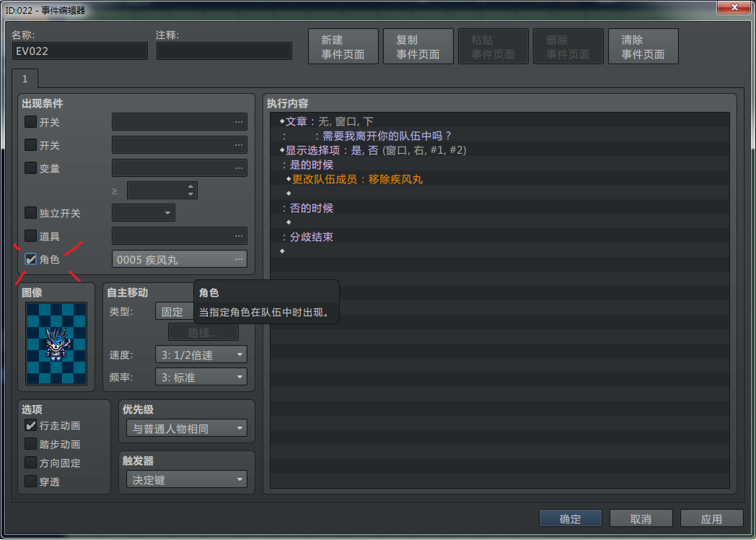Open actor picker ellipsis beside 0005 疾风丸
The height and width of the screenshot is (540, 756).
click(x=239, y=260)
